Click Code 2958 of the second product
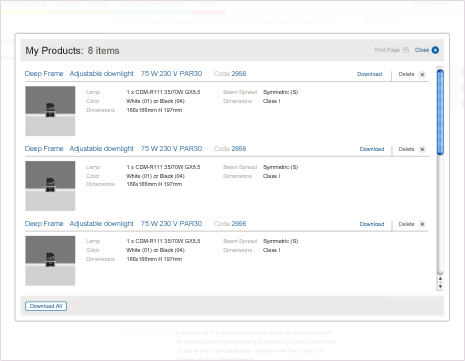Screen dimensions: 465x361 pyautogui.click(x=230, y=149)
